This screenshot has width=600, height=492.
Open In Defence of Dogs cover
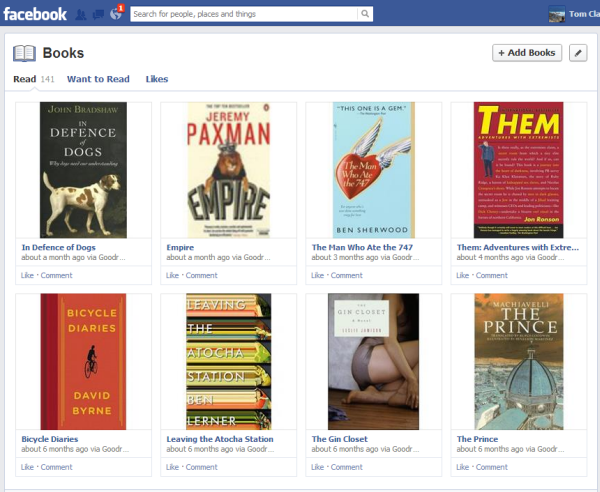(83, 170)
